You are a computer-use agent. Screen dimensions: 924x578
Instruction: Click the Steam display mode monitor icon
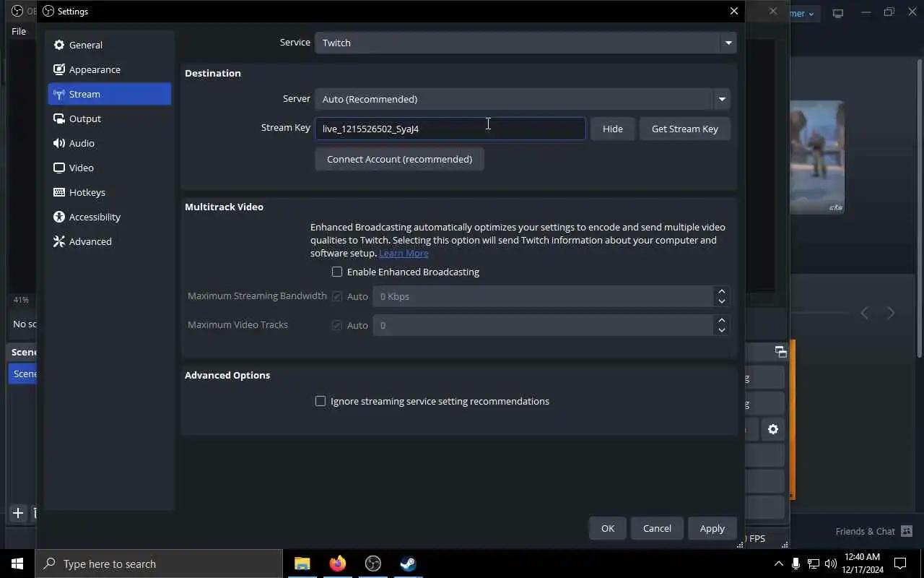pyautogui.click(x=838, y=13)
